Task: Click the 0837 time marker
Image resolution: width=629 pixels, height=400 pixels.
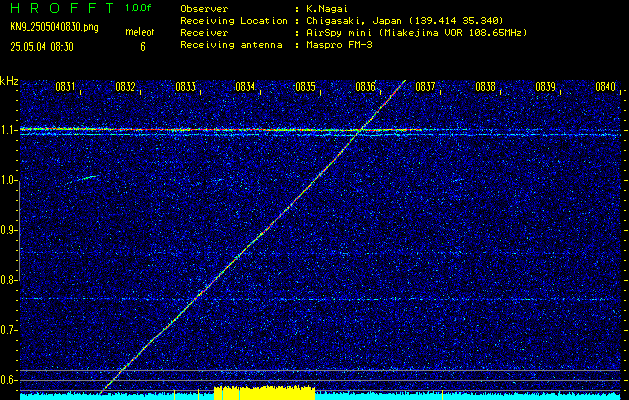Action: tap(425, 87)
